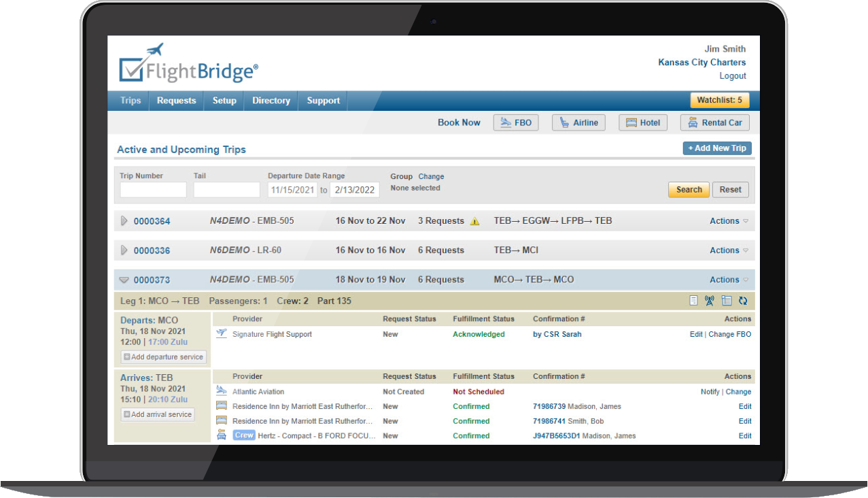Image resolution: width=868 pixels, height=498 pixels.
Task: Open Actions dropdown for trip 0000336
Action: coord(729,250)
